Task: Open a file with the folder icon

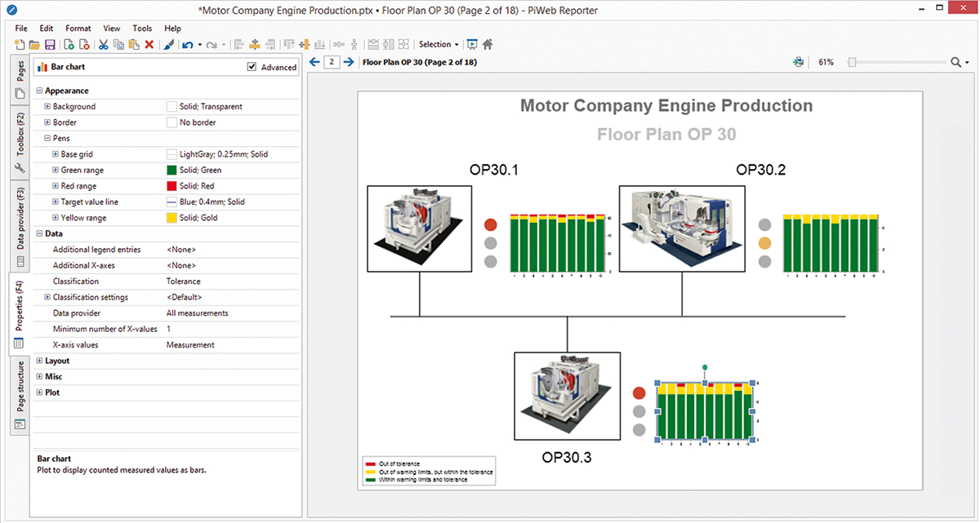Action: [x=34, y=45]
